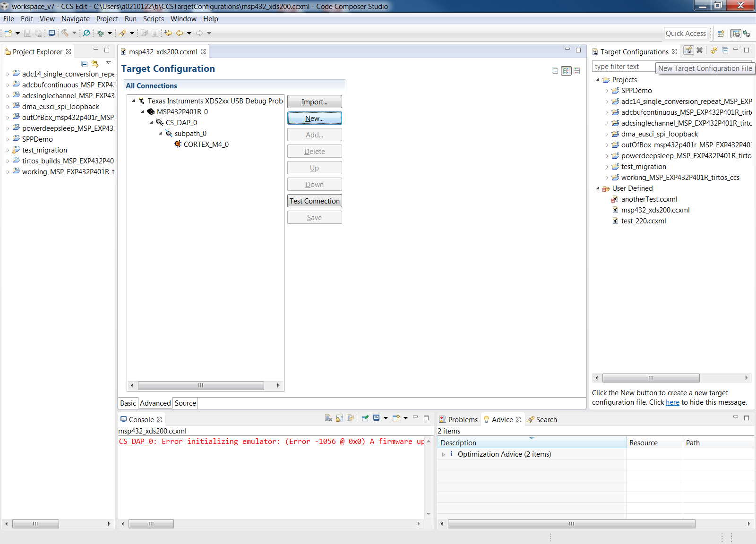Click the Test Connection button
Image resolution: width=756 pixels, height=544 pixels.
click(315, 201)
